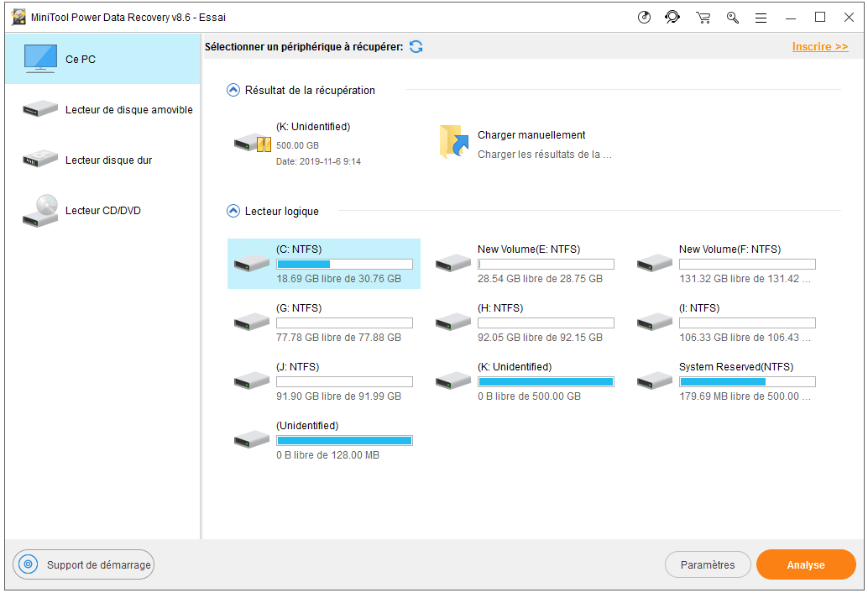This screenshot has width=868, height=593.
Task: Click 92.05 GB libre de 92.15 GB text
Action: [x=540, y=337]
